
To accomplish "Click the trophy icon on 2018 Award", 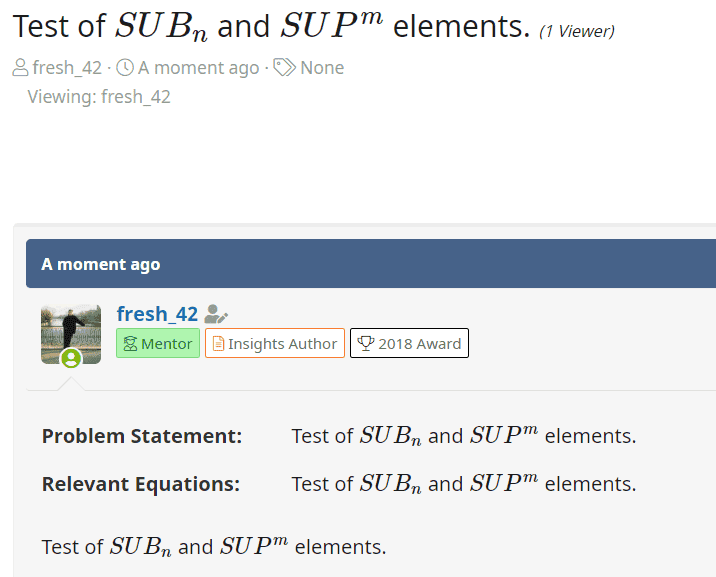I will pyautogui.click(x=365, y=344).
